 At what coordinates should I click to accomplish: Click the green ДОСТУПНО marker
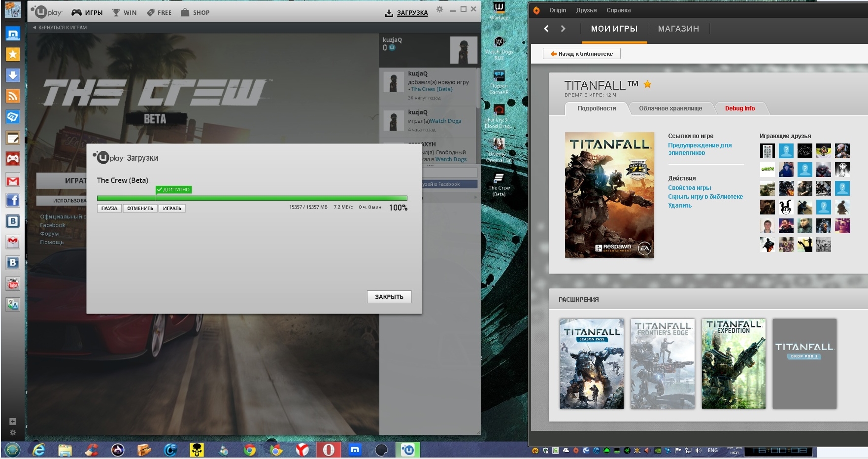pos(173,190)
